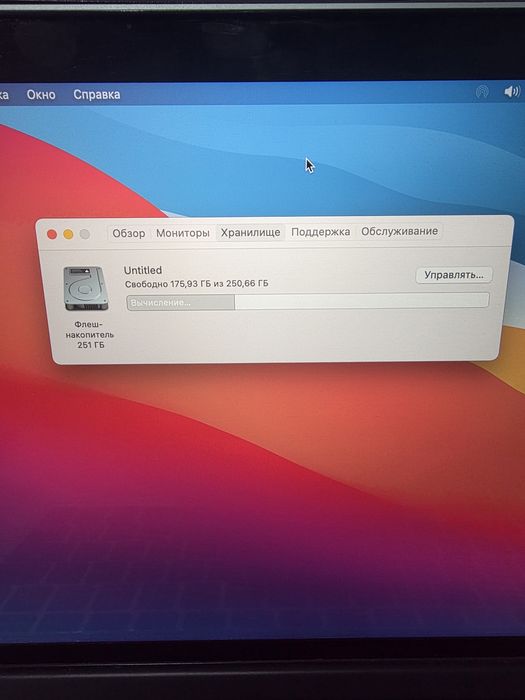Click the AirDrop status icon in menu bar

coord(482,92)
